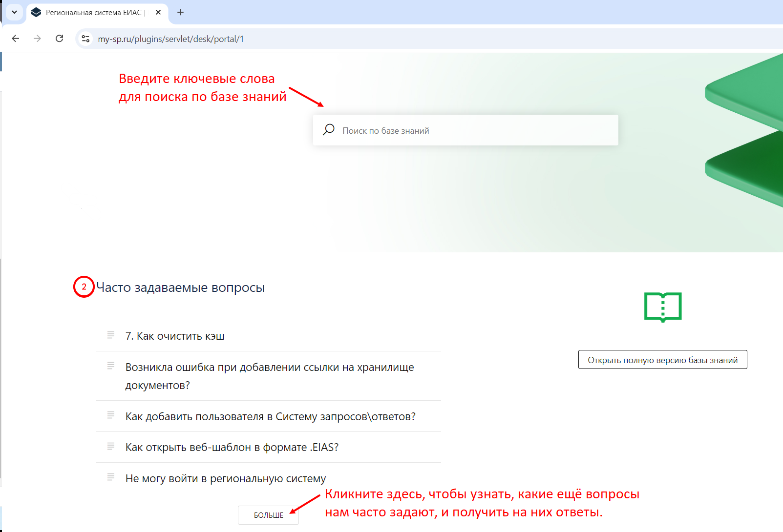This screenshot has height=532, width=783.
Task: Open article 7. Как очистить кэш
Action: coord(175,336)
